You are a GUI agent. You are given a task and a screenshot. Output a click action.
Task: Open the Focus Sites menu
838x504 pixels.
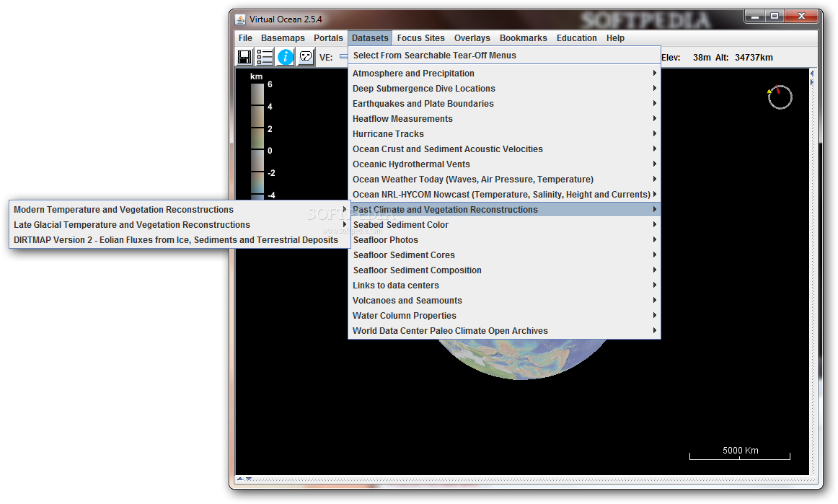[x=420, y=38]
